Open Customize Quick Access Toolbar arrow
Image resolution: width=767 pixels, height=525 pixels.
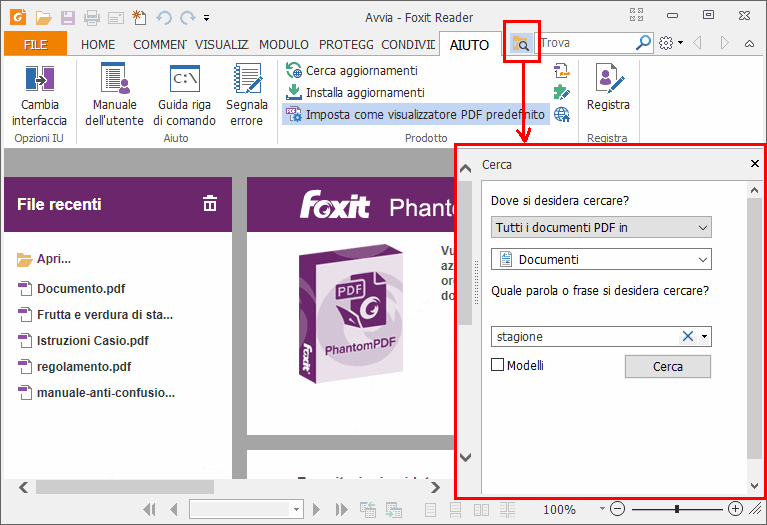click(x=206, y=19)
